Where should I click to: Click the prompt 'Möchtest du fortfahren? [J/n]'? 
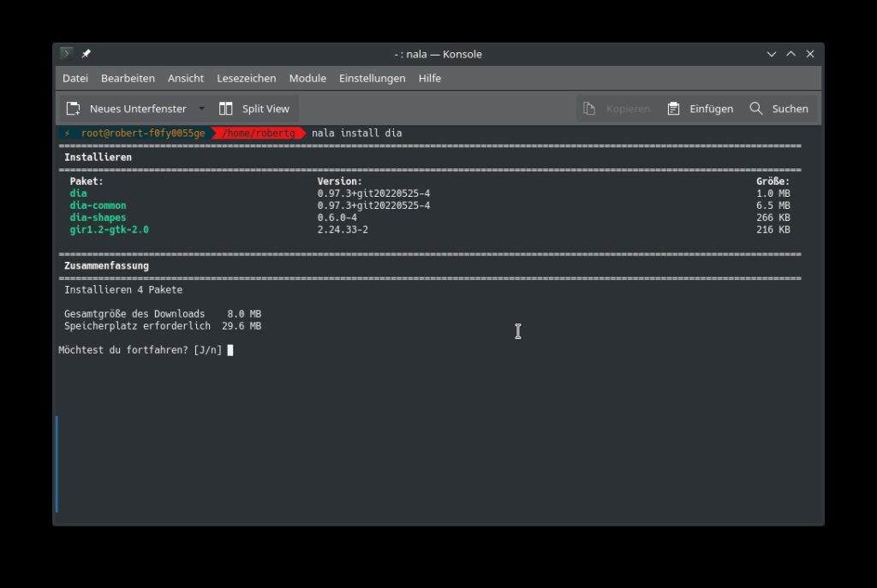click(140, 350)
